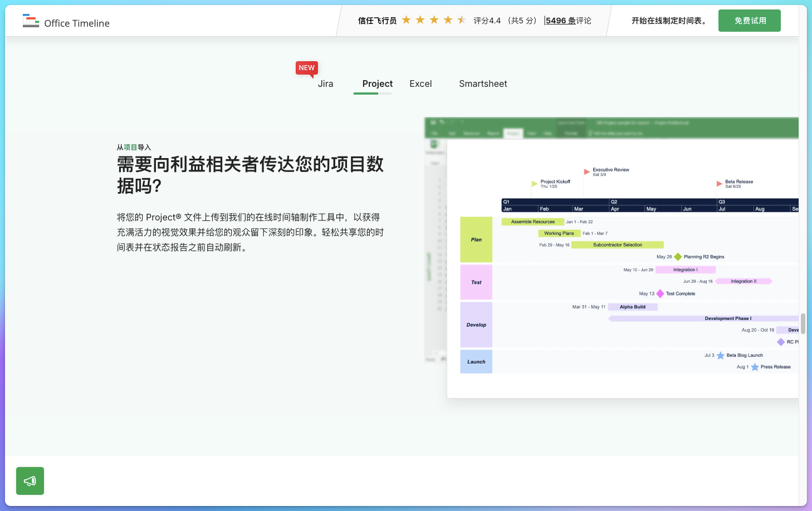Screen dimensions: 812x511
Task: Click the Press Release star marker
Action: (755, 367)
